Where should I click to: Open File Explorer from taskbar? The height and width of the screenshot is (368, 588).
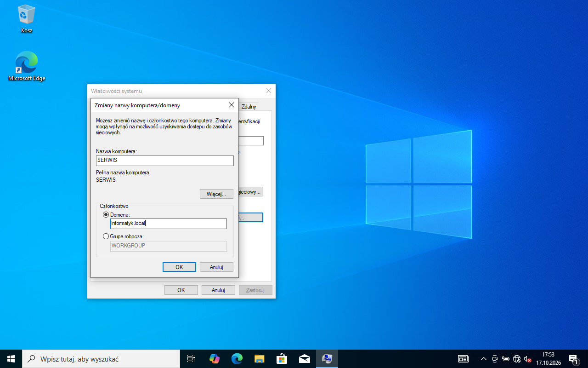pos(259,359)
